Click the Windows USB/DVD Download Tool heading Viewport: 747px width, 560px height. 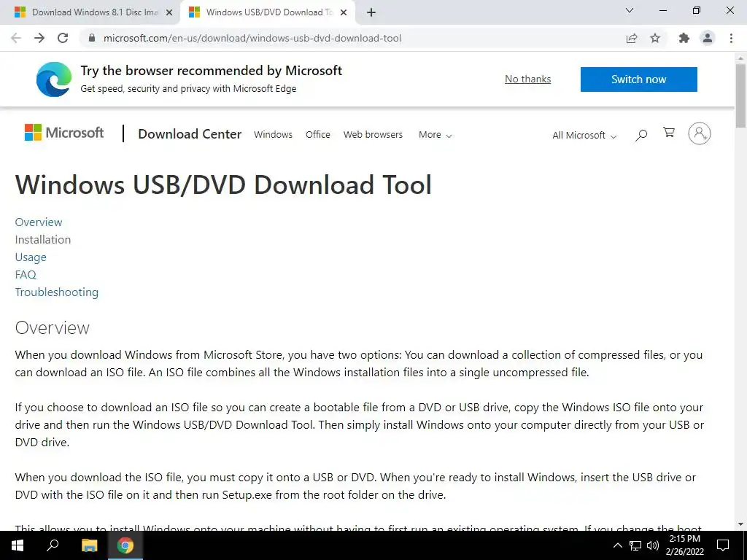223,184
